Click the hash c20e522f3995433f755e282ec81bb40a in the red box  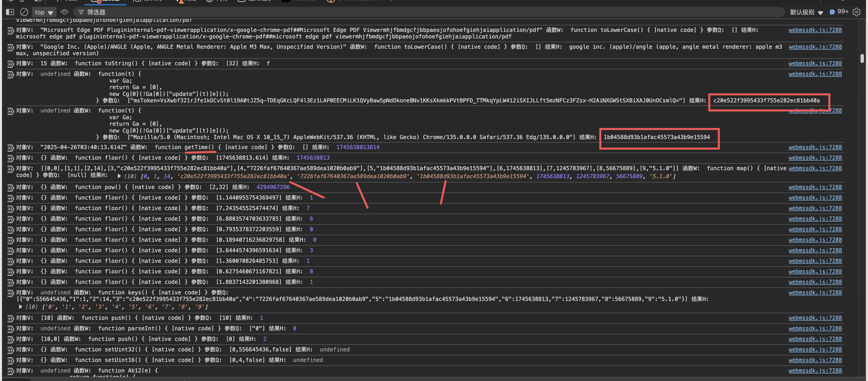(x=766, y=100)
